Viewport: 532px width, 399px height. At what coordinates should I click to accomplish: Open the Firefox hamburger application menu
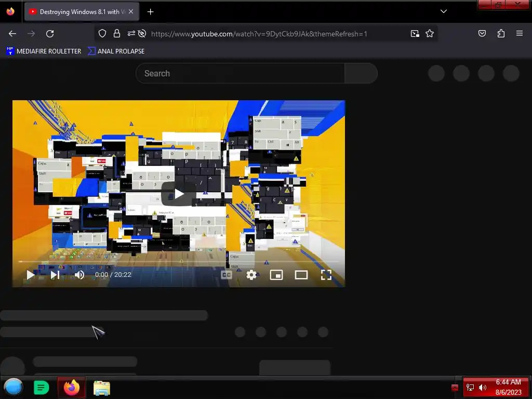tap(520, 33)
